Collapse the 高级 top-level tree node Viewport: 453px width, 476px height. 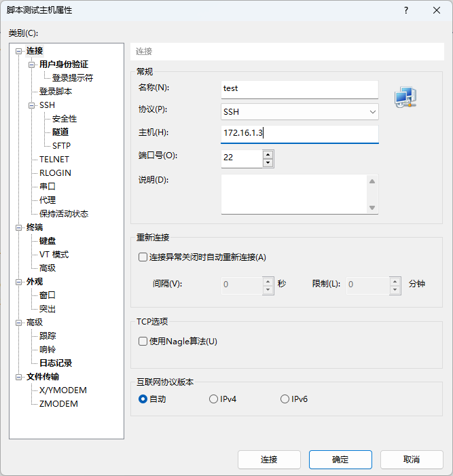point(19,323)
